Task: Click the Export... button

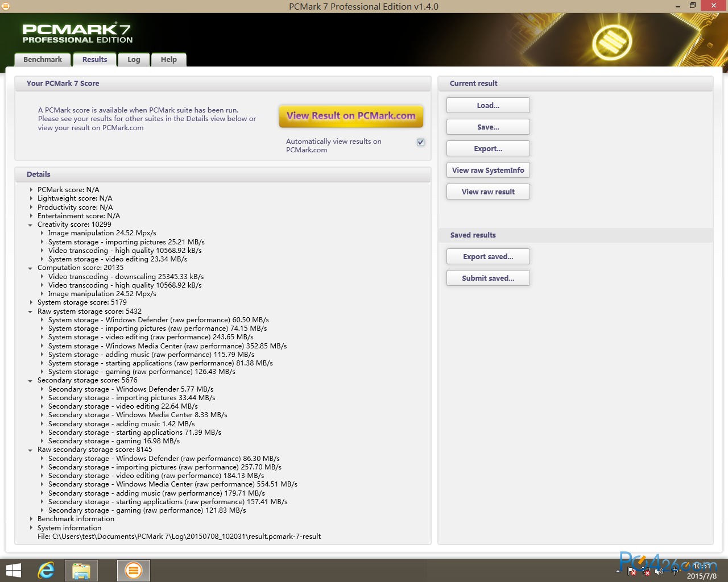Action: click(488, 149)
